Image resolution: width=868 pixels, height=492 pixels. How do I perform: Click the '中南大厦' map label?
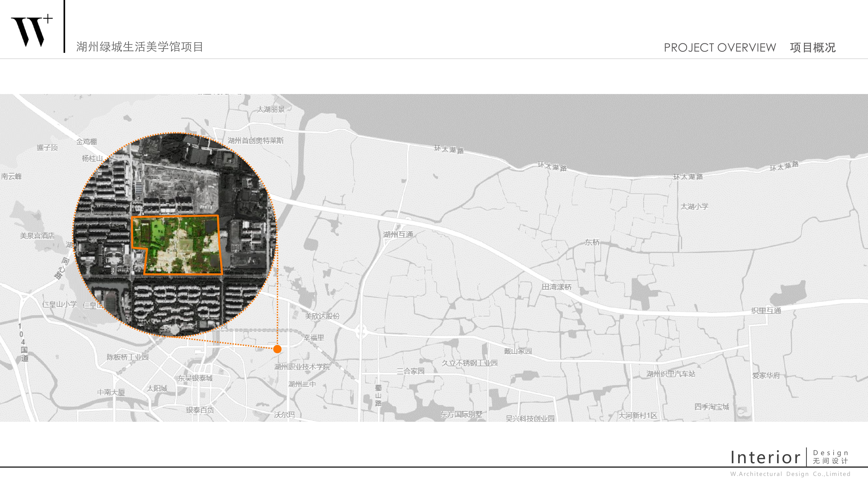(111, 392)
